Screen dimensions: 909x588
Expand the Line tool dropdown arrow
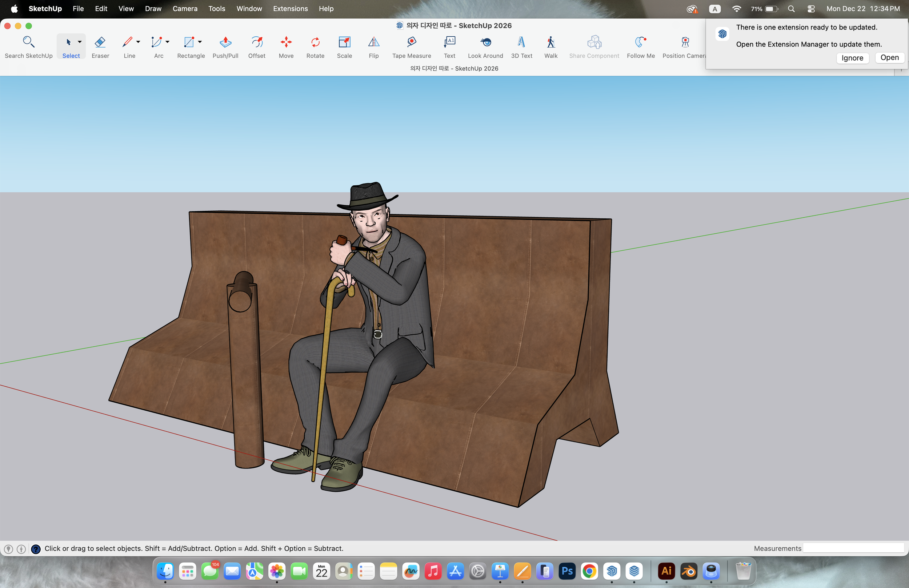click(x=138, y=42)
